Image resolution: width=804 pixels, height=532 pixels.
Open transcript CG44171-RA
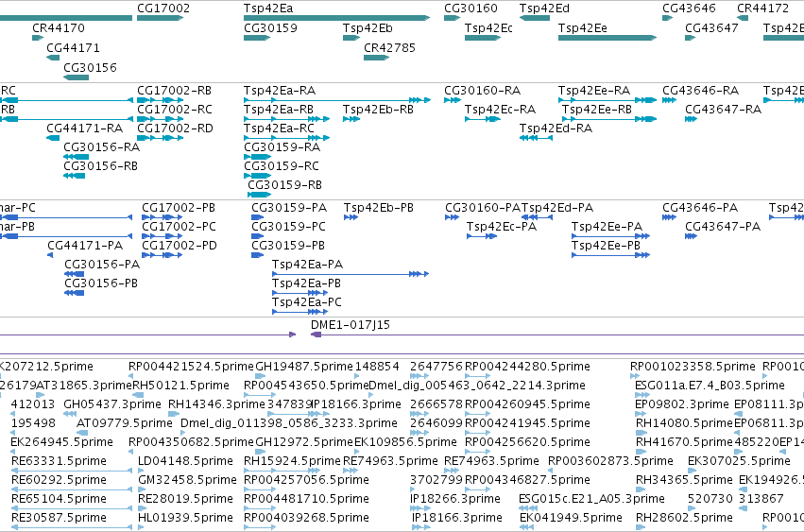coord(85,129)
